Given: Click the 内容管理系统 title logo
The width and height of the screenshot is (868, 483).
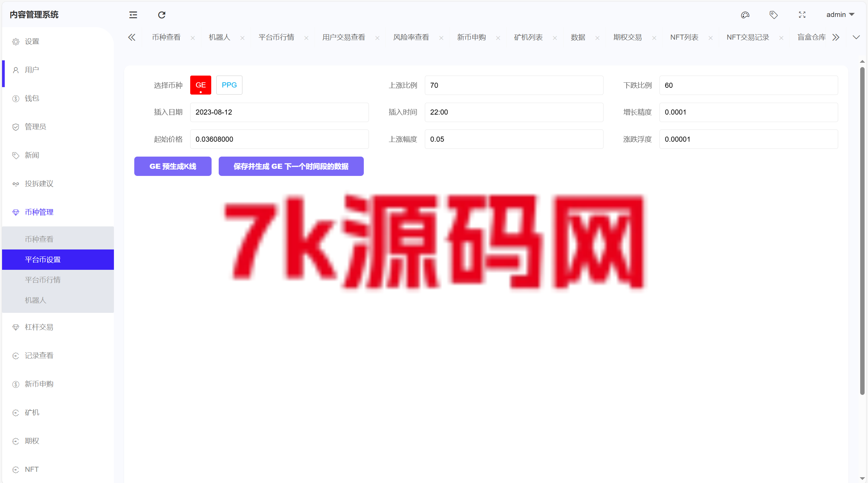Looking at the screenshot, I should [34, 15].
